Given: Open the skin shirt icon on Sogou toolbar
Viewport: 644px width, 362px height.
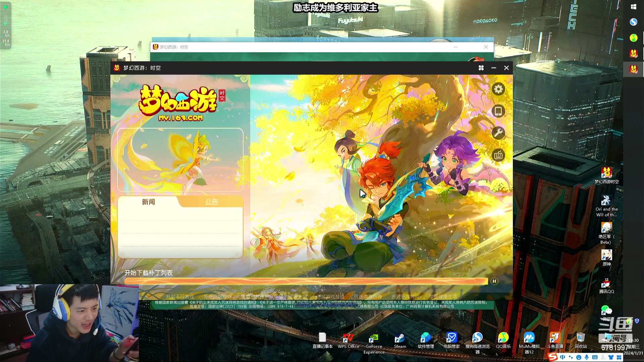Looking at the screenshot, I should click(x=611, y=357).
